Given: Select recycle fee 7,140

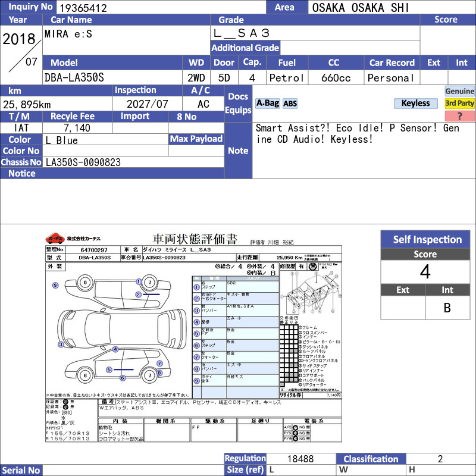Looking at the screenshot, I should [x=77, y=128].
